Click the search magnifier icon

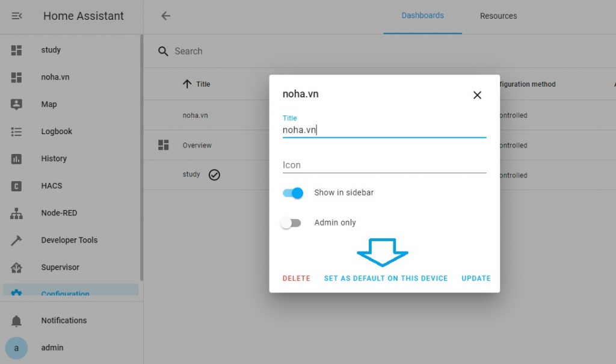click(163, 51)
